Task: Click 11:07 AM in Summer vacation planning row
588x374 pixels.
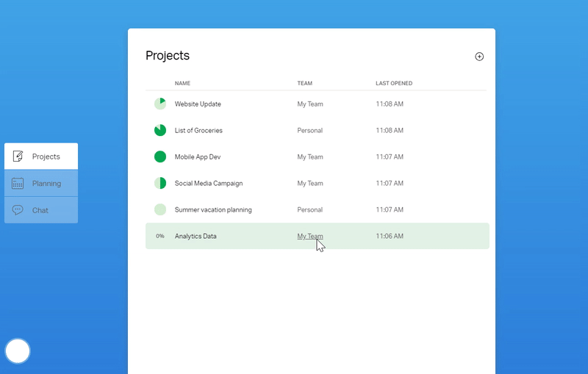Action: [390, 210]
